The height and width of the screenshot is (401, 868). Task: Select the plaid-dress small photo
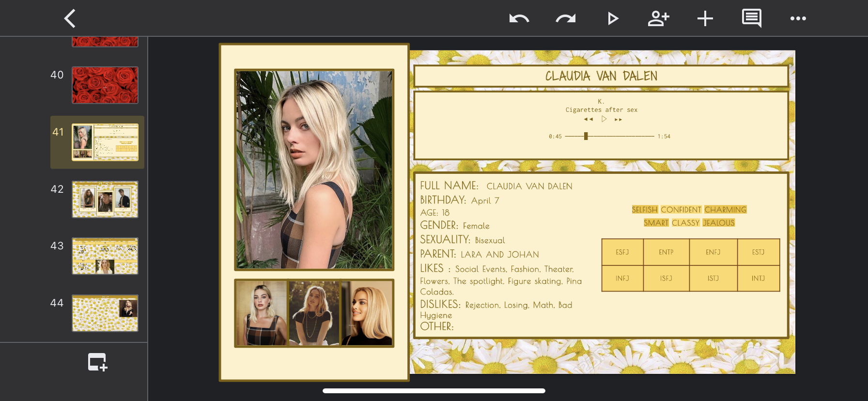pos(262,313)
